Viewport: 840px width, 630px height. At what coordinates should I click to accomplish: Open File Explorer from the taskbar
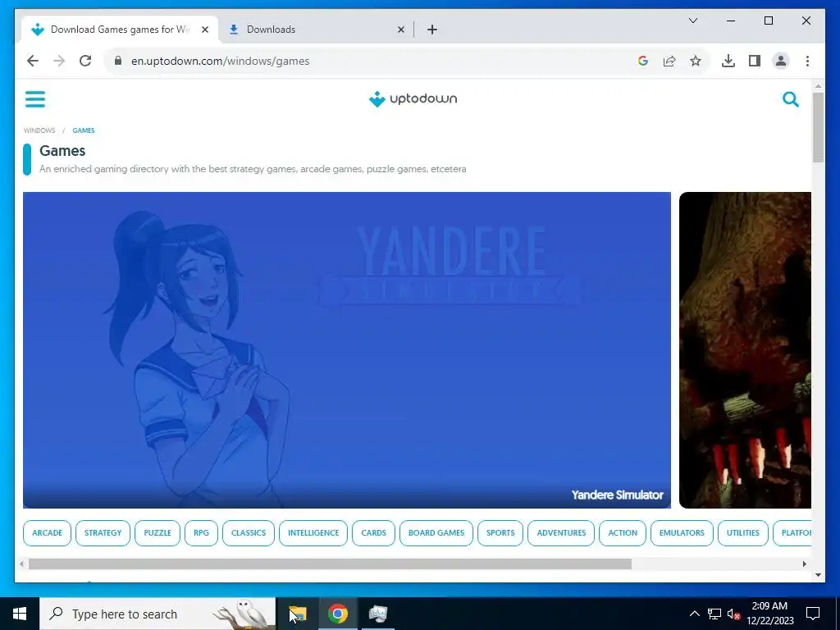tap(297, 614)
